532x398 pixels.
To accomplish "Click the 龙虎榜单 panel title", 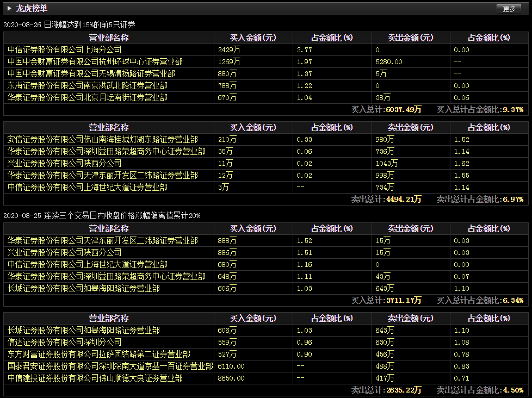I will pyautogui.click(x=32, y=8).
